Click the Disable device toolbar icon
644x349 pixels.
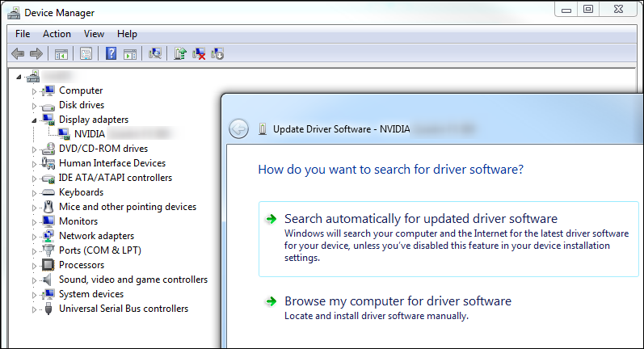pos(217,54)
